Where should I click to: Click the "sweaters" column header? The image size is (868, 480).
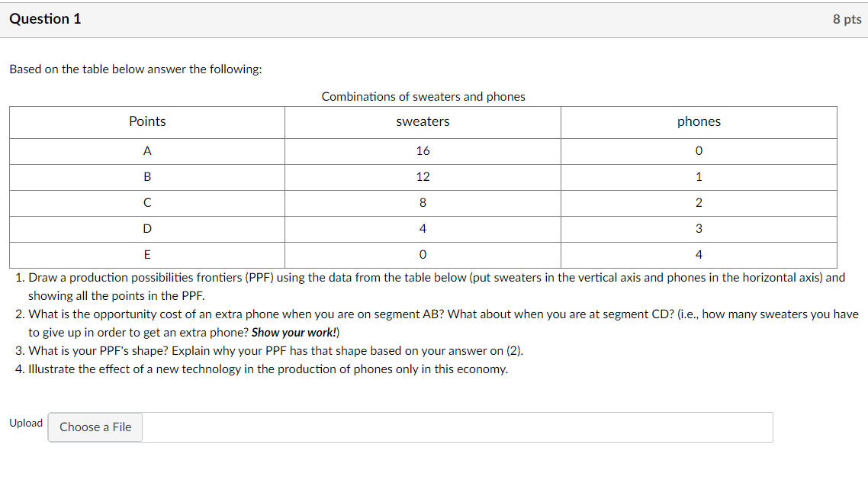(423, 121)
